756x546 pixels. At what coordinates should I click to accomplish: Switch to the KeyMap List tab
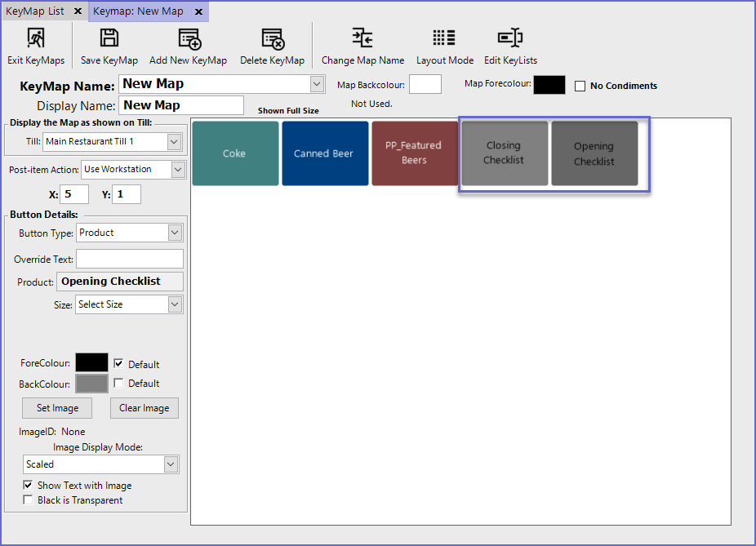tap(35, 11)
